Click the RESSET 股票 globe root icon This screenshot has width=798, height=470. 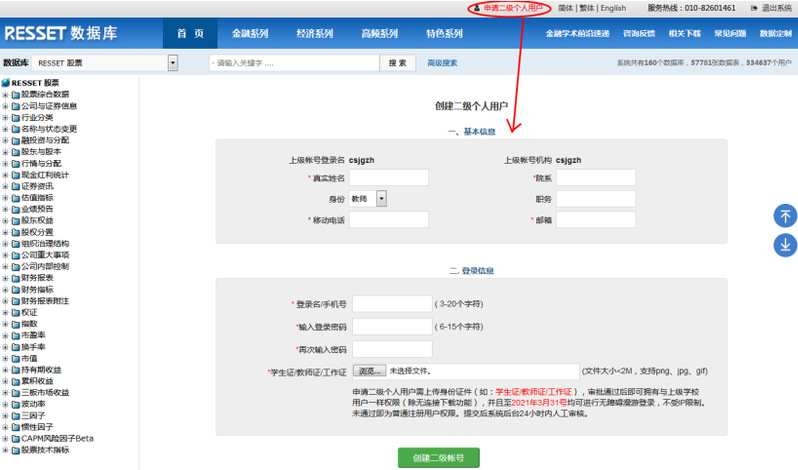(6, 82)
